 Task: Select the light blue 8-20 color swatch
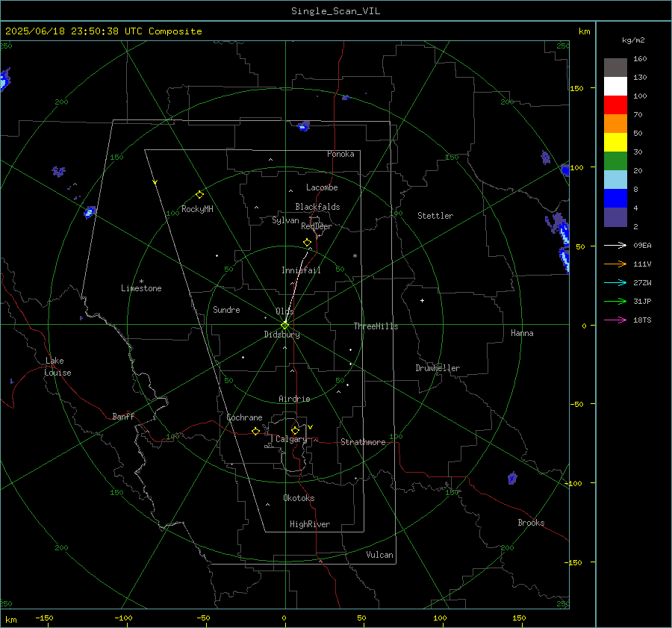[x=615, y=180]
